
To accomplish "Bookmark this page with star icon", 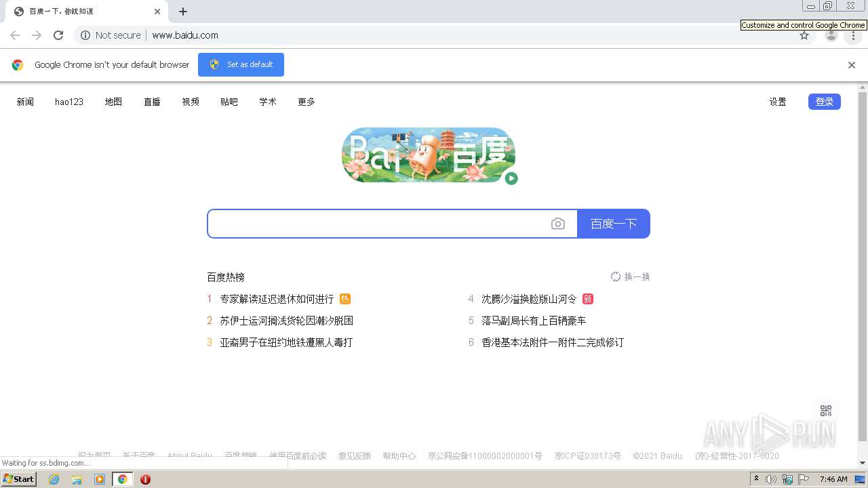I will (x=804, y=35).
